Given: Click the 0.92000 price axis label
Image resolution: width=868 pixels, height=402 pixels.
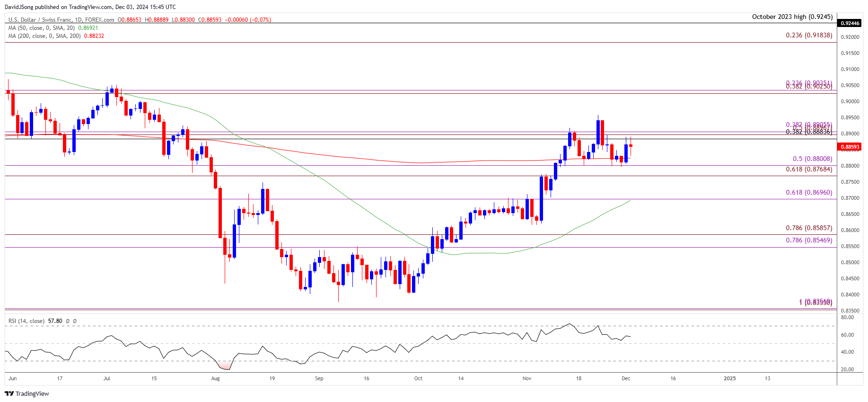Looking at the screenshot, I should [x=850, y=37].
